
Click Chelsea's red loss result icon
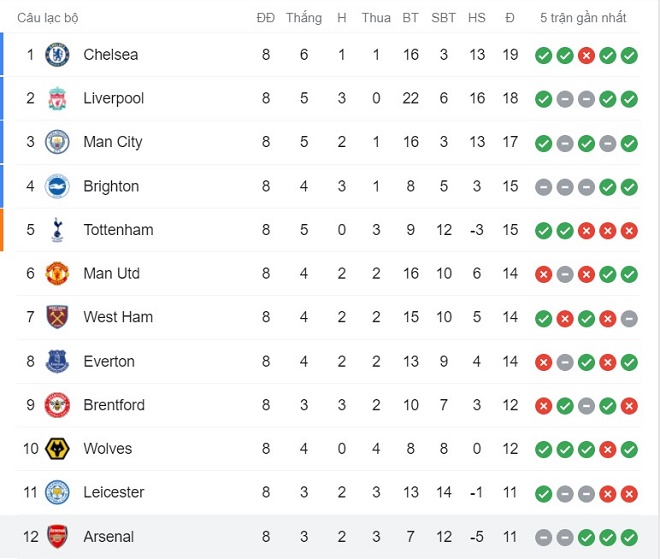coord(586,55)
